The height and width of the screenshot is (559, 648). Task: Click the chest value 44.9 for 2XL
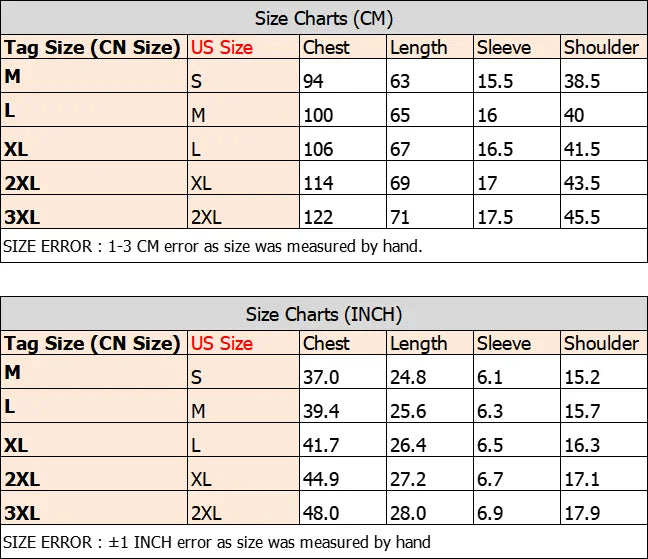coord(320,479)
